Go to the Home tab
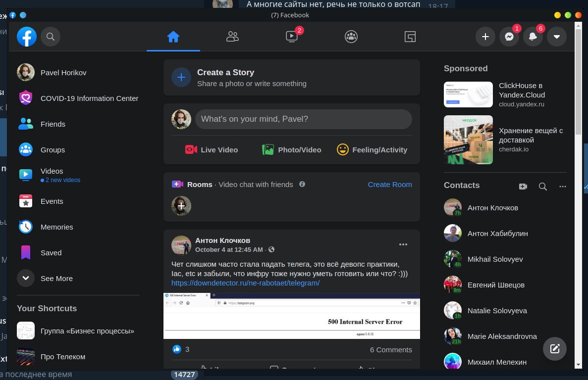Image resolution: width=588 pixels, height=380 pixels. [x=173, y=37]
